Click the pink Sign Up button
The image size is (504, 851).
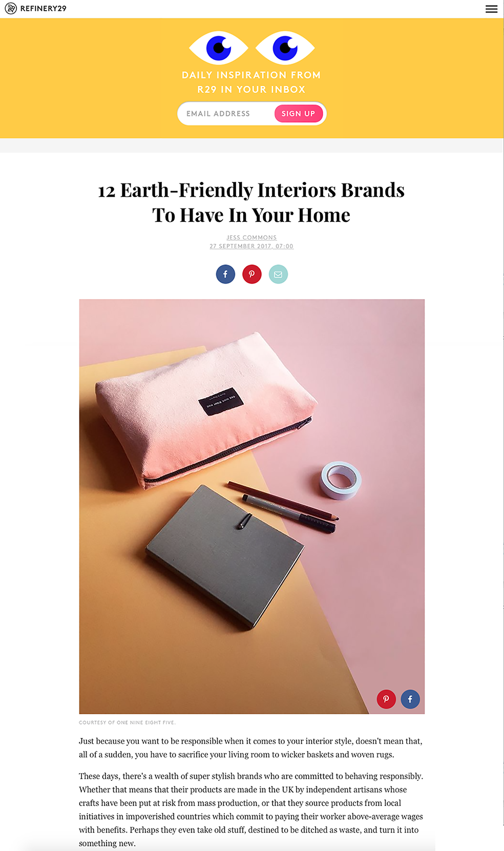299,114
